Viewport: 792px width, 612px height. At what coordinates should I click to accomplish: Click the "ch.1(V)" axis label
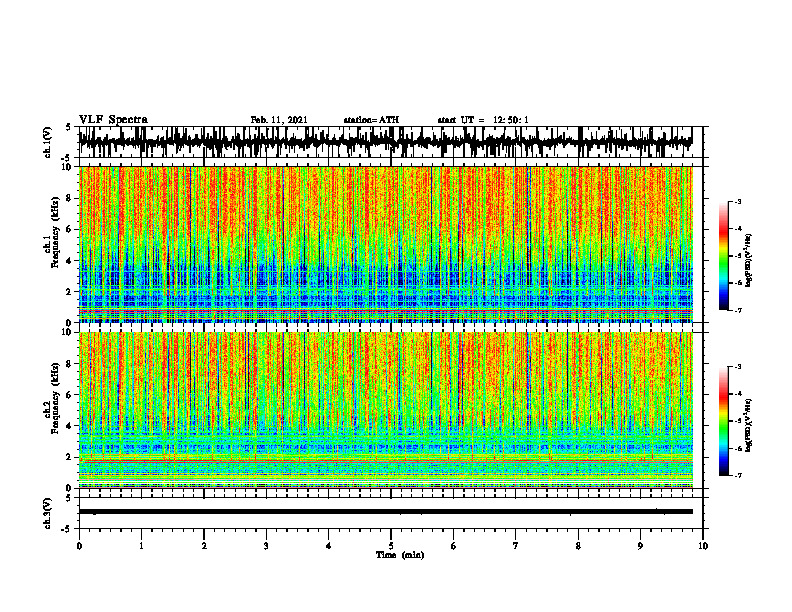point(48,142)
